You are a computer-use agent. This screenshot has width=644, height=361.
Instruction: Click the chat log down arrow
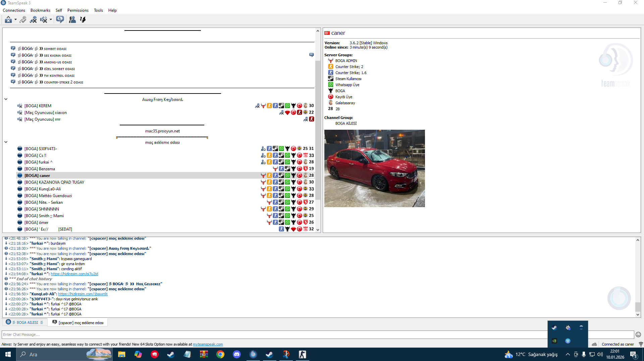click(x=638, y=315)
